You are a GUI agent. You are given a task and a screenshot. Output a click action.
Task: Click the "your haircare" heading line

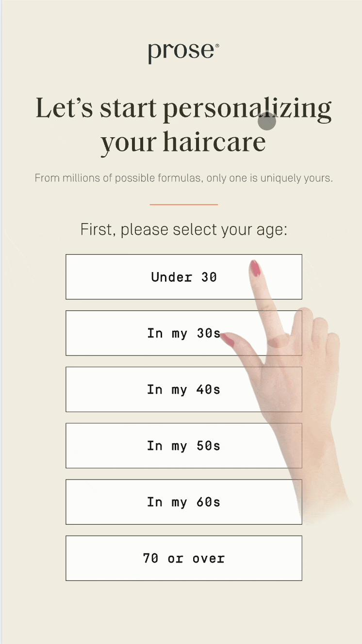(183, 142)
